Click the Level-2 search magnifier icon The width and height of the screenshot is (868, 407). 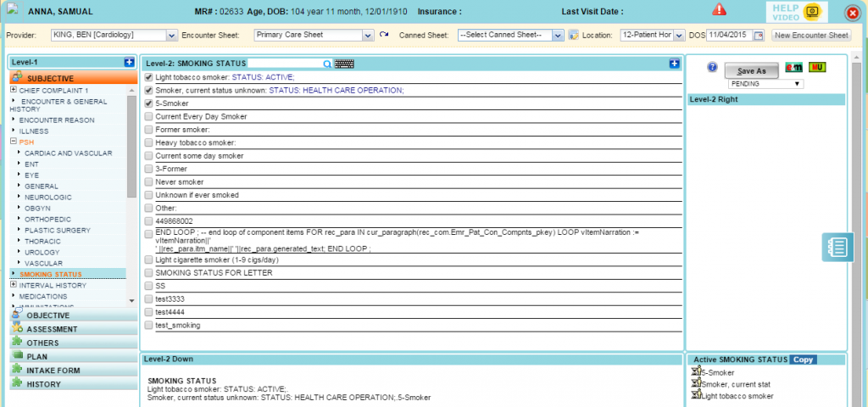click(x=327, y=64)
